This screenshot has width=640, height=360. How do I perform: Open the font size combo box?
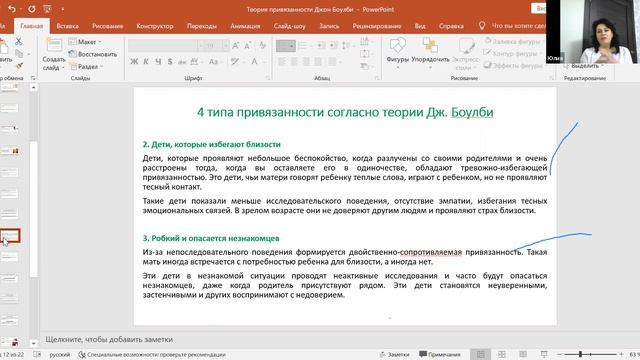click(x=213, y=46)
